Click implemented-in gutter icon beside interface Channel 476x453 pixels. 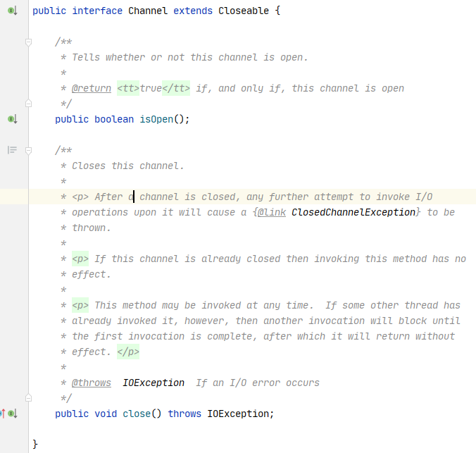pyautogui.click(x=13, y=11)
